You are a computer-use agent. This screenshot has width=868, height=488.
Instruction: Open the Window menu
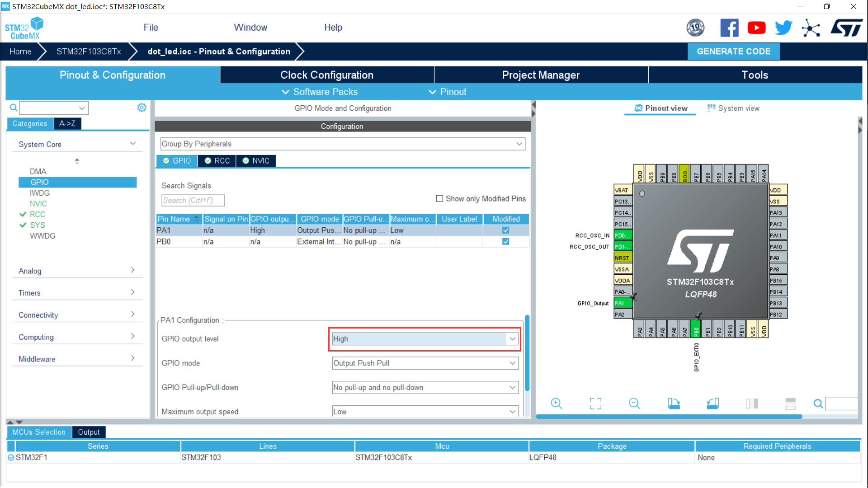250,28
